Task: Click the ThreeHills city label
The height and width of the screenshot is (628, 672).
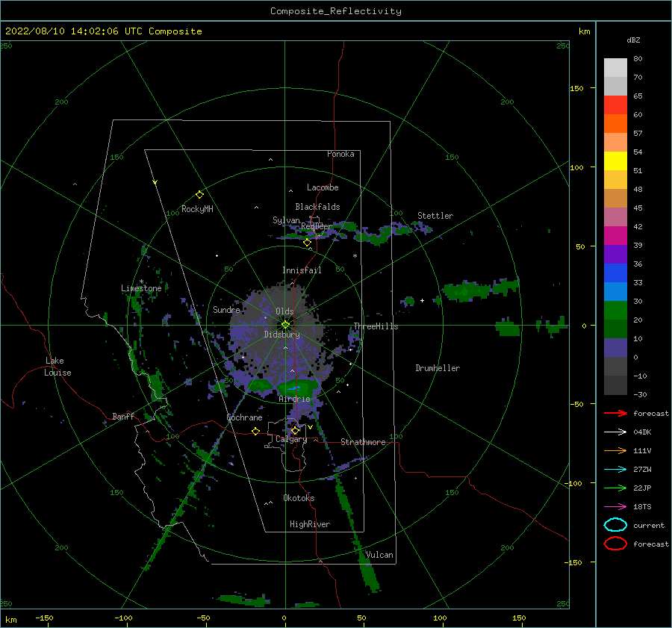Action: coord(376,326)
